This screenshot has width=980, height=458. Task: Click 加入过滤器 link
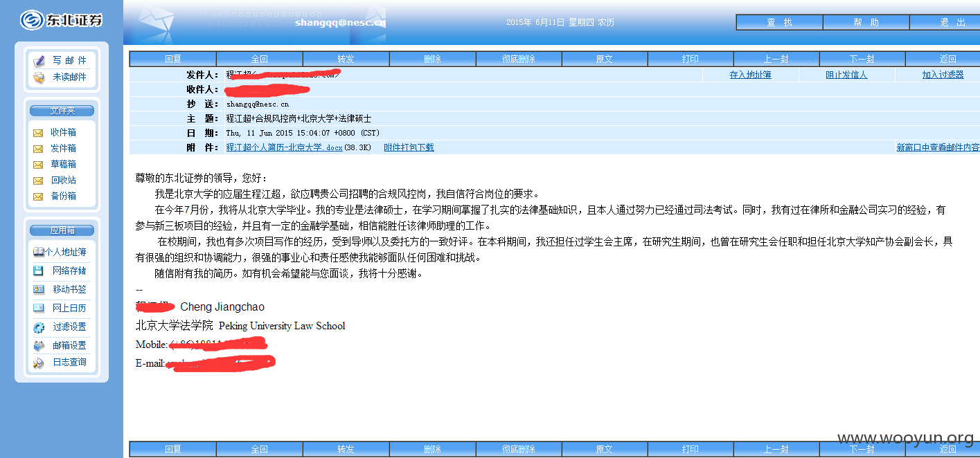click(x=943, y=75)
